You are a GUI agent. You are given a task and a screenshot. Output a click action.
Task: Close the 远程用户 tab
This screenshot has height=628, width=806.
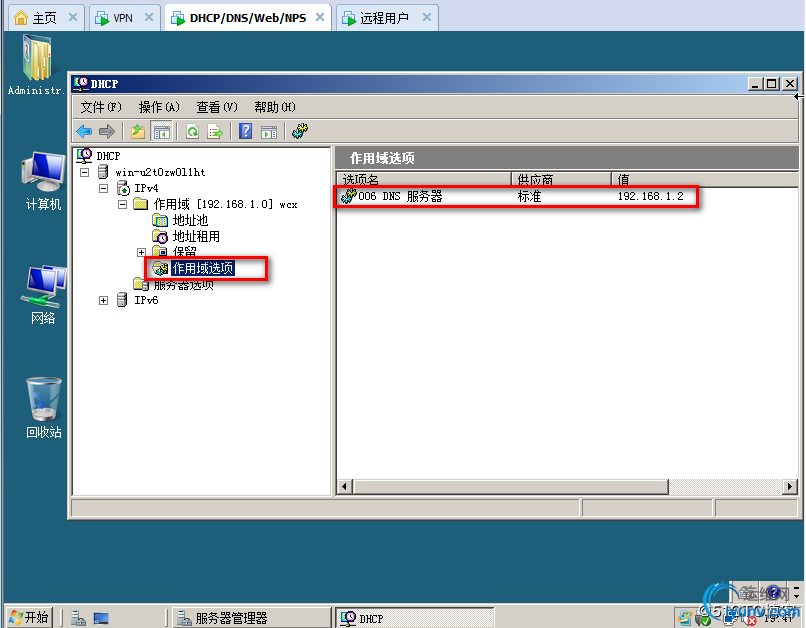[x=427, y=17]
